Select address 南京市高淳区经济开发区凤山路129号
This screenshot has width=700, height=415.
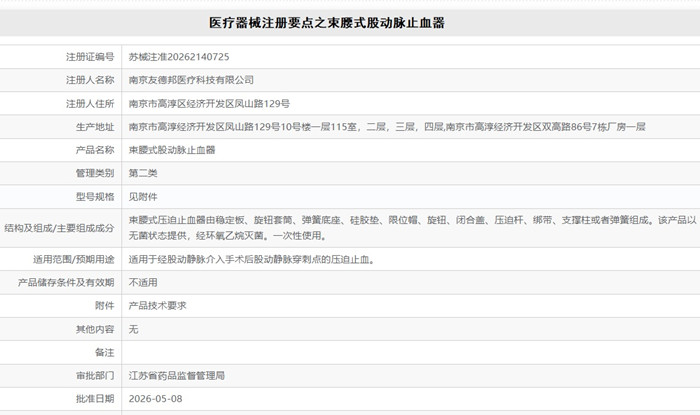(209, 104)
